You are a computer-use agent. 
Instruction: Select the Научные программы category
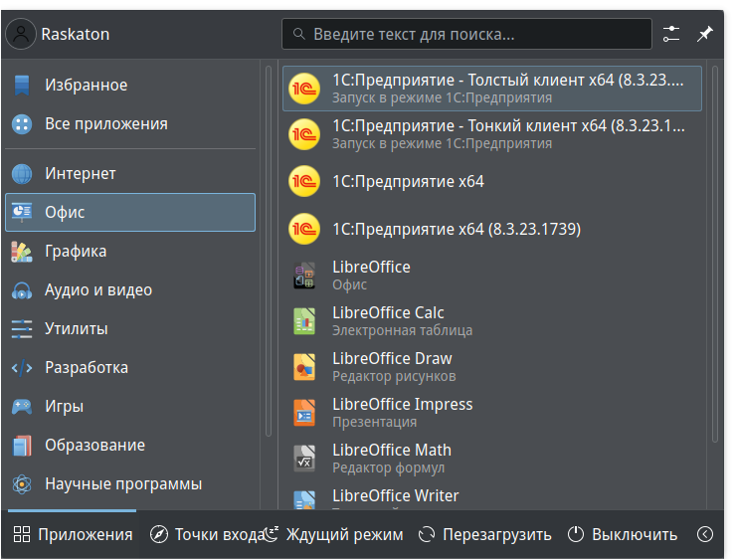130,484
